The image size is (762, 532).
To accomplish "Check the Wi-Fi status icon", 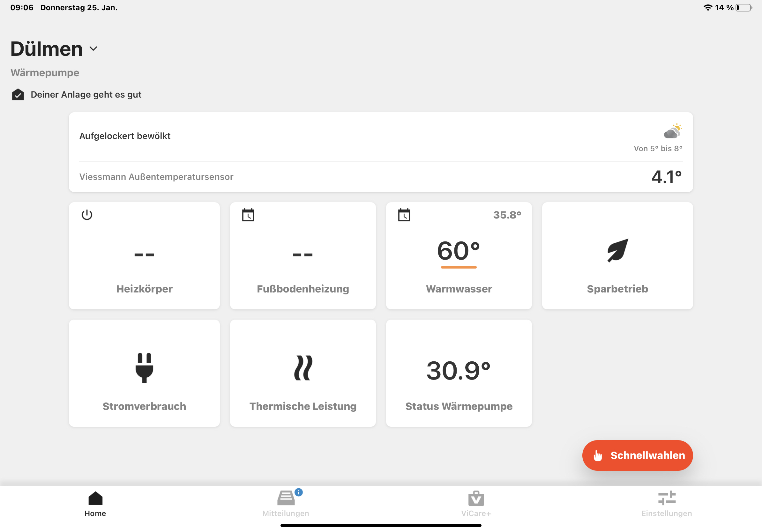I will (x=707, y=7).
